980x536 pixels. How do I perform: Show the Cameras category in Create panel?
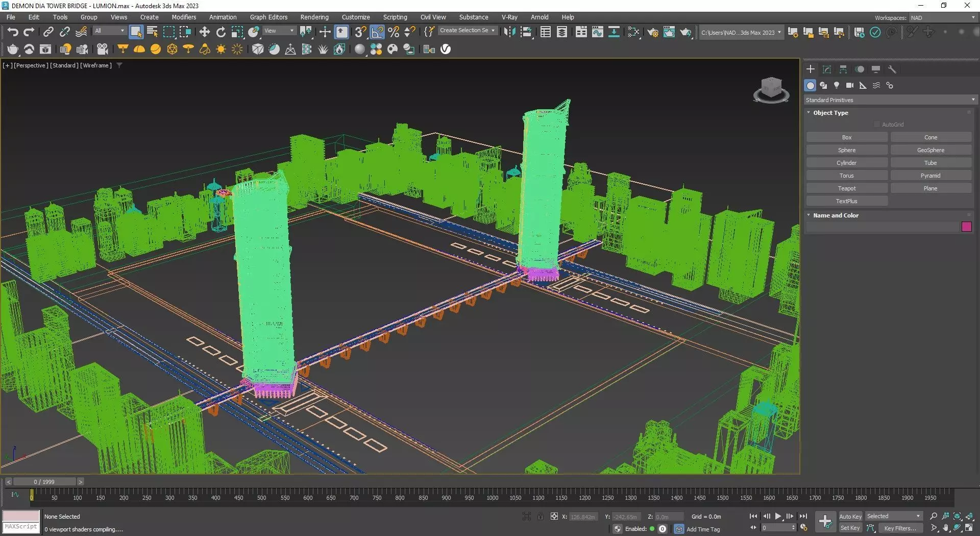pos(850,85)
